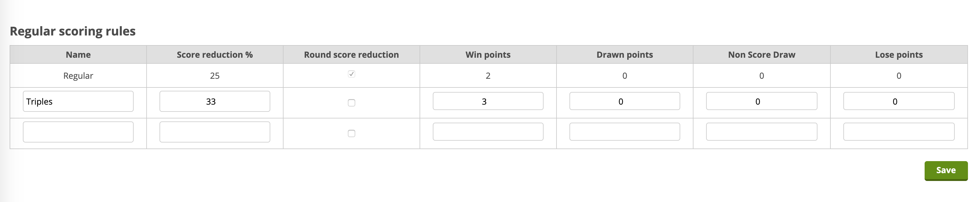Focus the Triples win points field

tap(488, 101)
